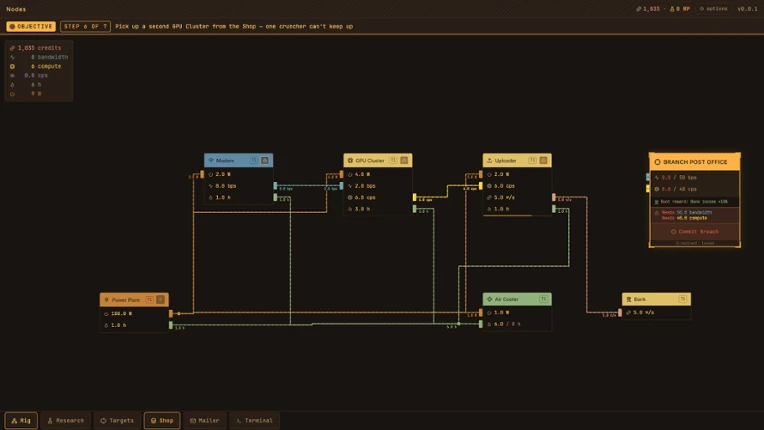Click the Branch Post Office circle icon
This screenshot has width=764, height=430.
click(x=657, y=162)
